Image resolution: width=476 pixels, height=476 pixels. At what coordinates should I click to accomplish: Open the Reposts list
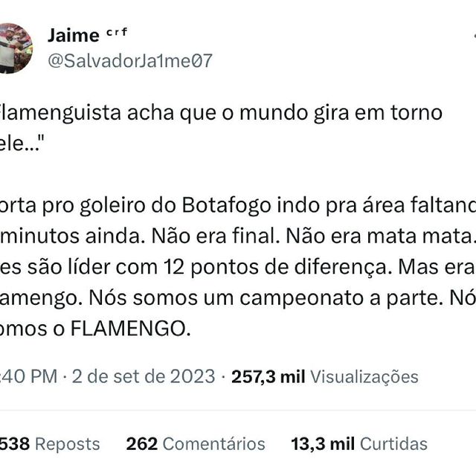click(x=68, y=444)
